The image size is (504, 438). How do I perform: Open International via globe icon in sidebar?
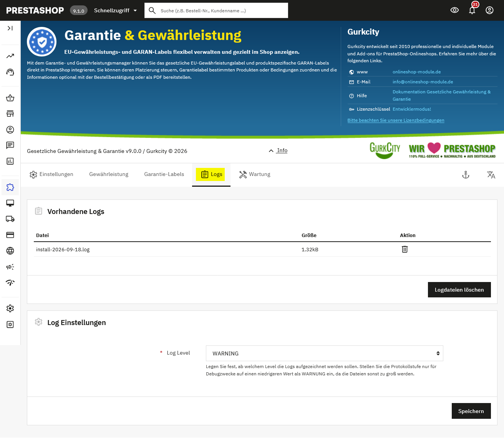pyautogui.click(x=10, y=251)
